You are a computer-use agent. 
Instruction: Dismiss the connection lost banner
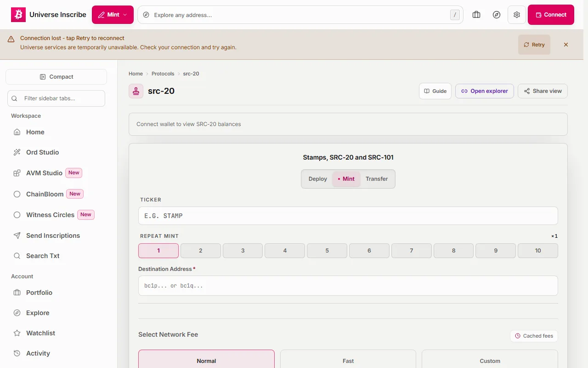(x=566, y=45)
